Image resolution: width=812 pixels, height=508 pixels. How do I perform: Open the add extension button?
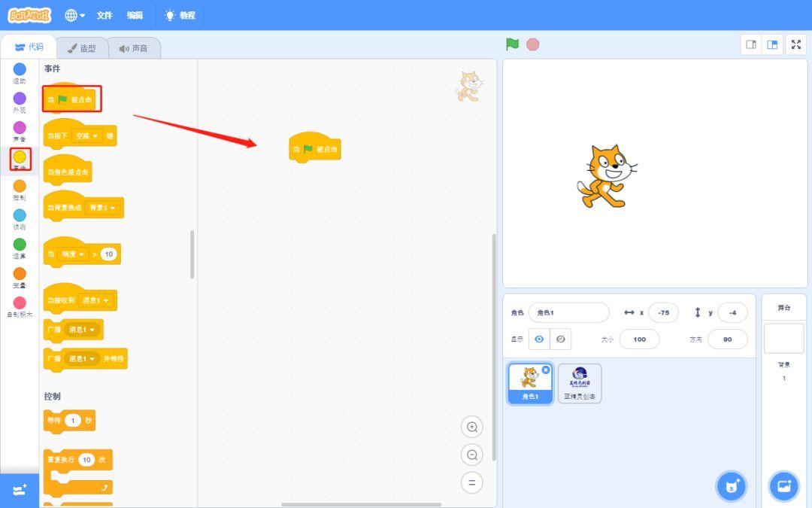click(20, 490)
